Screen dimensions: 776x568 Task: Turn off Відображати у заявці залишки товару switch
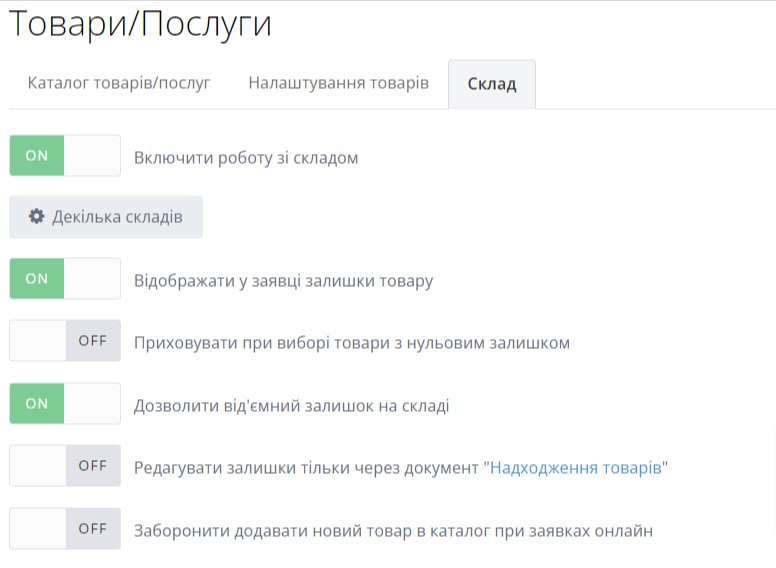[x=65, y=279]
